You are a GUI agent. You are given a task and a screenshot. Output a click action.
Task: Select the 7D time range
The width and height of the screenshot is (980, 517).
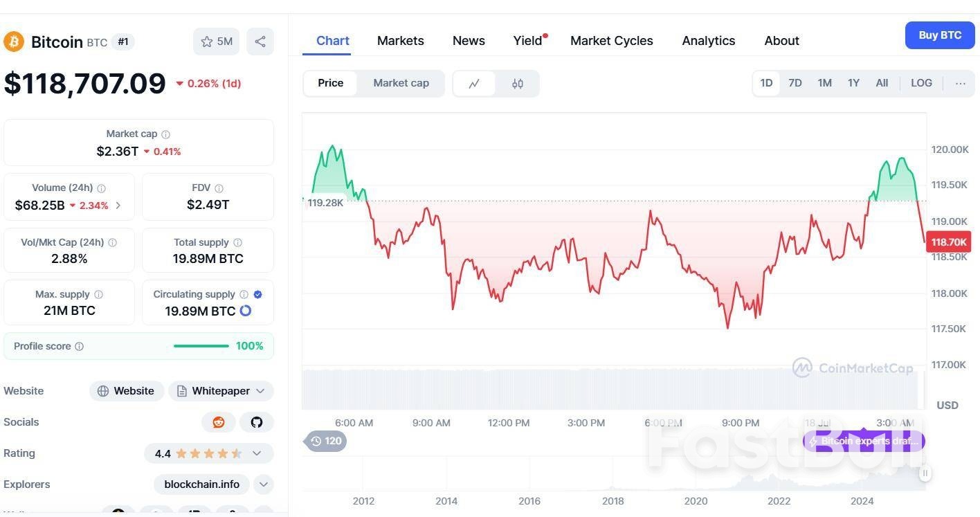[795, 83]
